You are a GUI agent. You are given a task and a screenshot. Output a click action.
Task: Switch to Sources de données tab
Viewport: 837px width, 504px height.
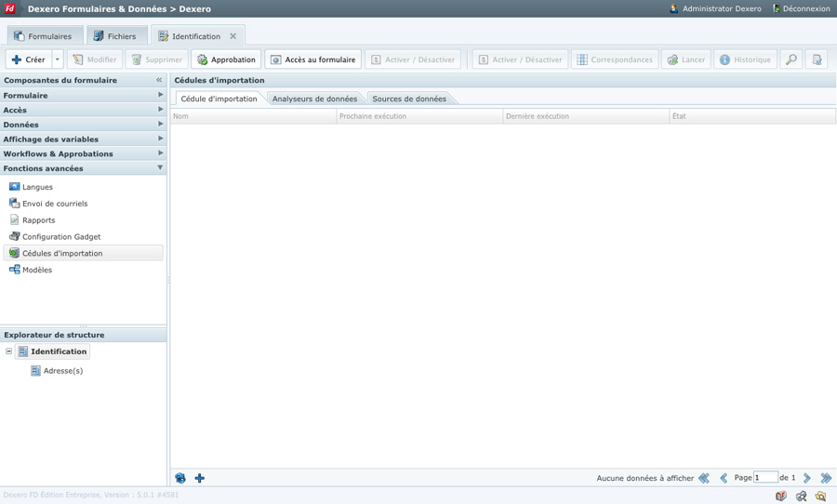tap(408, 99)
